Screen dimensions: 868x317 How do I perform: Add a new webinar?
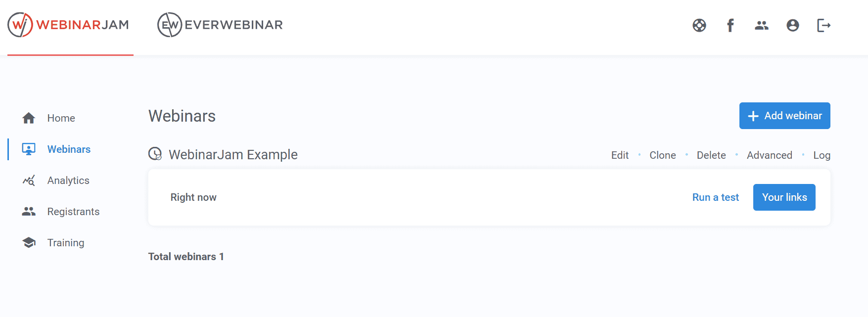coord(785,116)
